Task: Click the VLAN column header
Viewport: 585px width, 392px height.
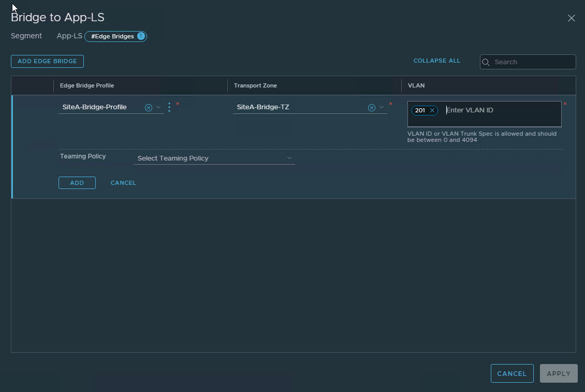Action: coord(416,85)
